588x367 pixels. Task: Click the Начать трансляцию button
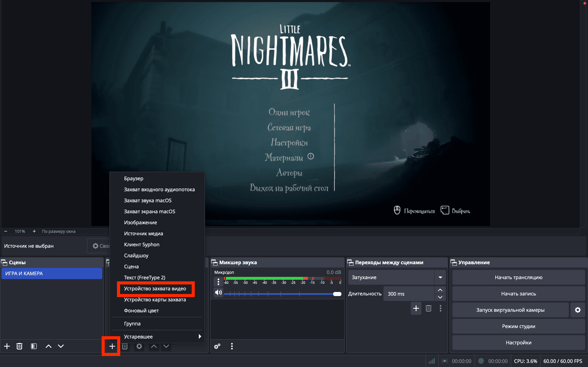tap(518, 277)
